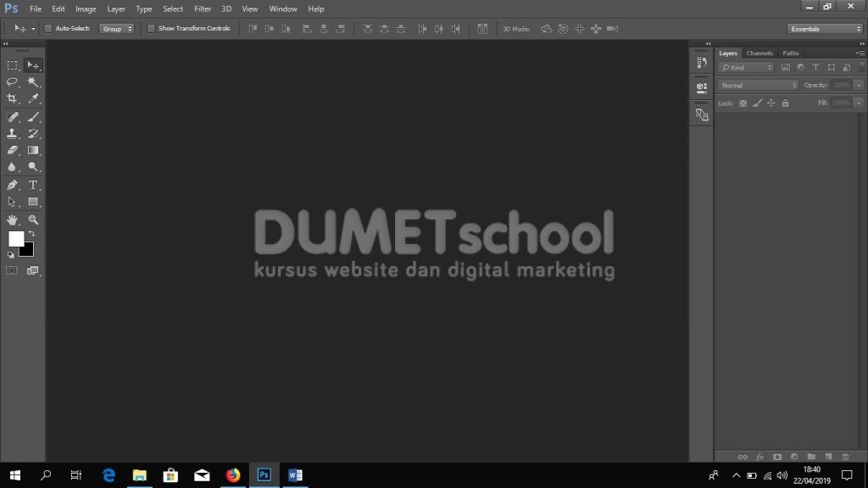Reset default foreground and background colors
The image size is (868, 488).
[10, 255]
